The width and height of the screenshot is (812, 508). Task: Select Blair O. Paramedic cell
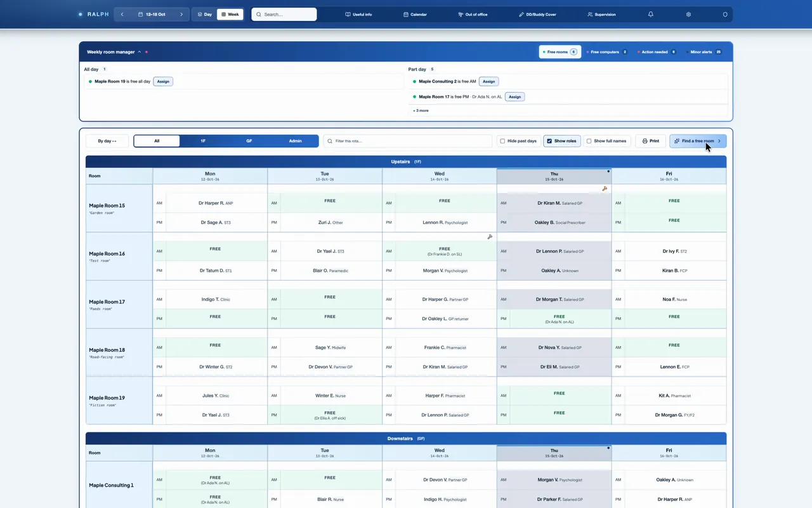coord(330,271)
